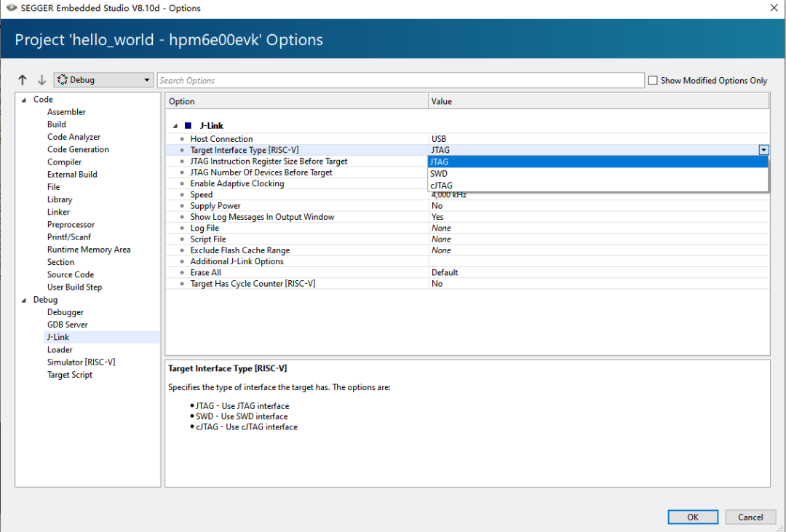Click the Search Options field
The width and height of the screenshot is (786, 532).
(400, 80)
